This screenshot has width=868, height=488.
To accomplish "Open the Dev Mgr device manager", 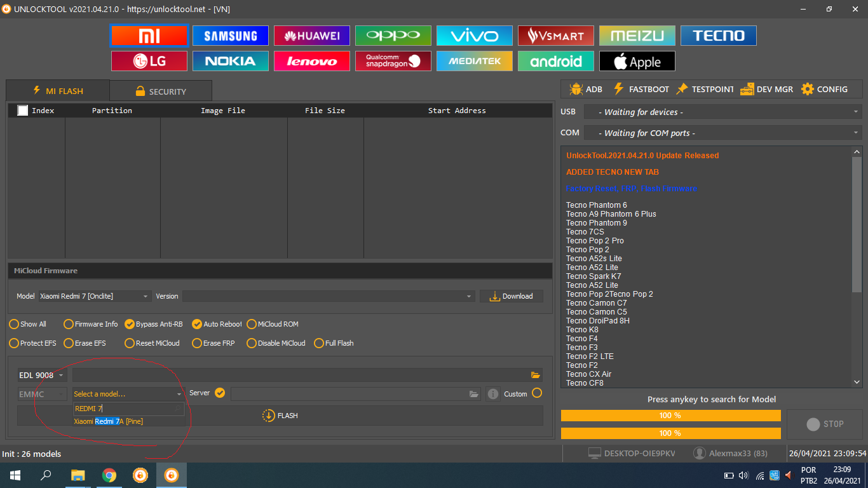I will coord(767,89).
